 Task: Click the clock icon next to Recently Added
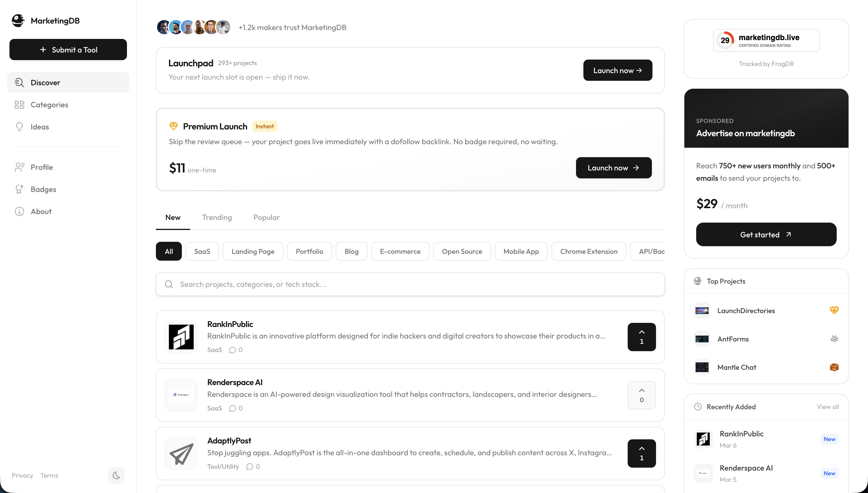(698, 407)
